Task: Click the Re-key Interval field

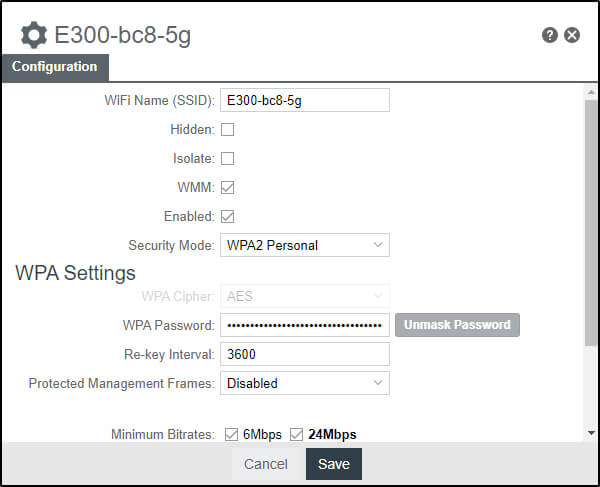Action: (304, 354)
